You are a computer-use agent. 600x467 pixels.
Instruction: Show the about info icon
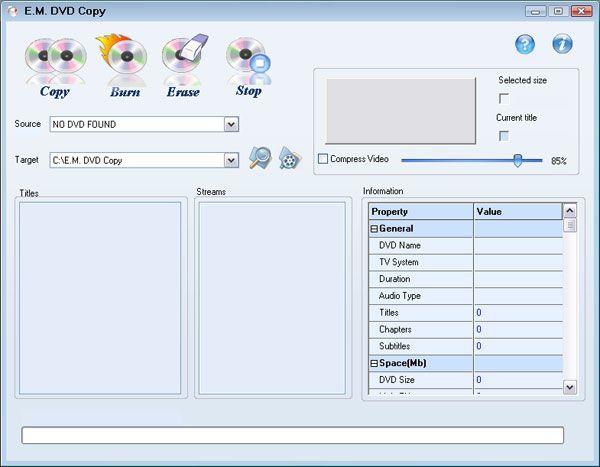(563, 44)
